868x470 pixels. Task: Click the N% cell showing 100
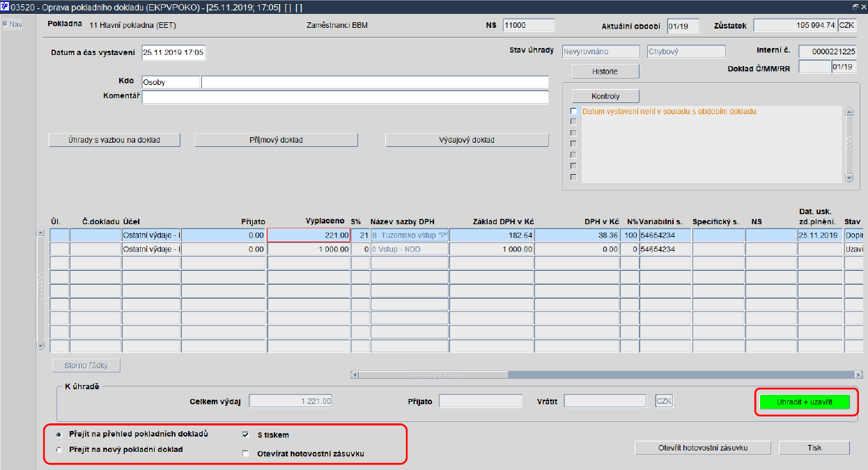point(629,235)
